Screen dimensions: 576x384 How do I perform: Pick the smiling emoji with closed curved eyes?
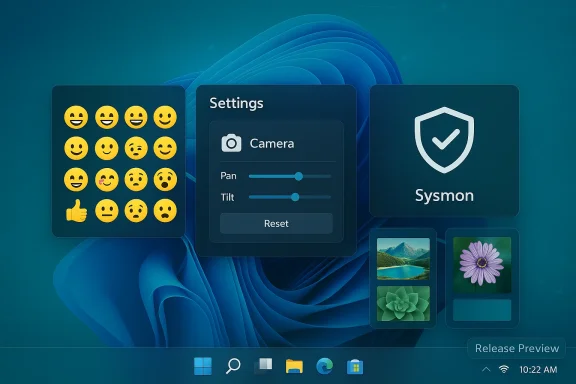[x=165, y=148]
